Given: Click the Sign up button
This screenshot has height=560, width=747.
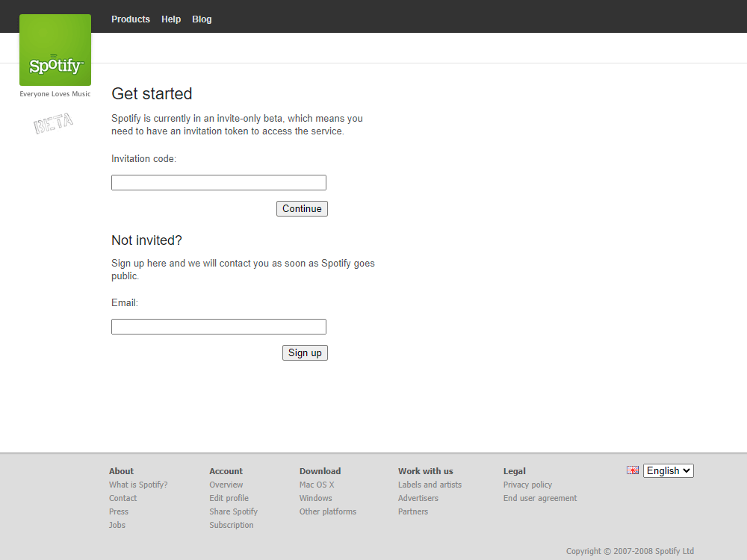Looking at the screenshot, I should pos(305,353).
